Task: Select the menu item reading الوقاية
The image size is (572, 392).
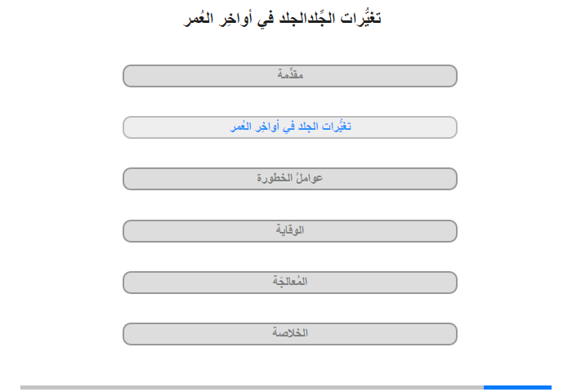Action: (x=290, y=230)
